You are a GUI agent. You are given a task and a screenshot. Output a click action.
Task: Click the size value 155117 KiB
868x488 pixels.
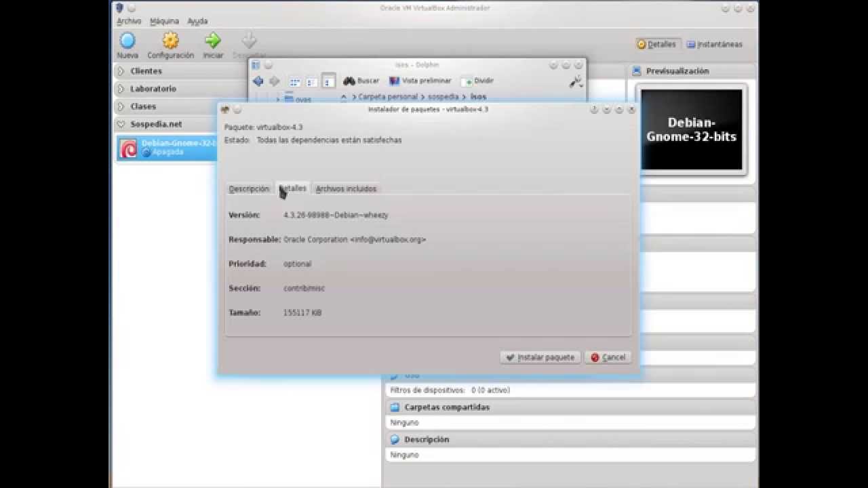302,313
